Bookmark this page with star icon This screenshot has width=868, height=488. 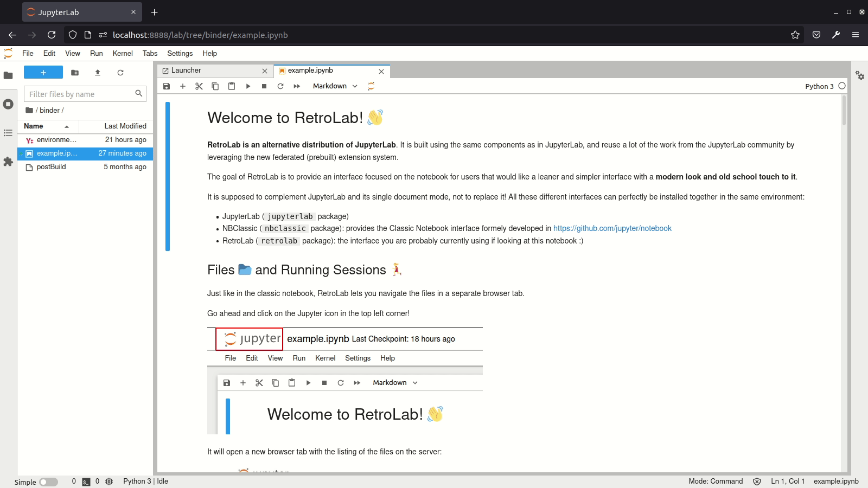click(795, 35)
